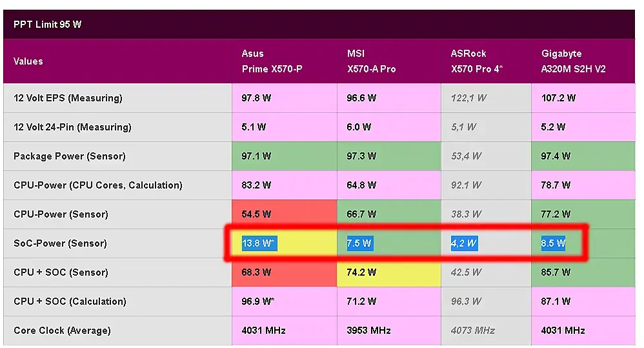
Task: Click the yellow 74.2 W CPU + SOC cell
Action: pyautogui.click(x=361, y=272)
